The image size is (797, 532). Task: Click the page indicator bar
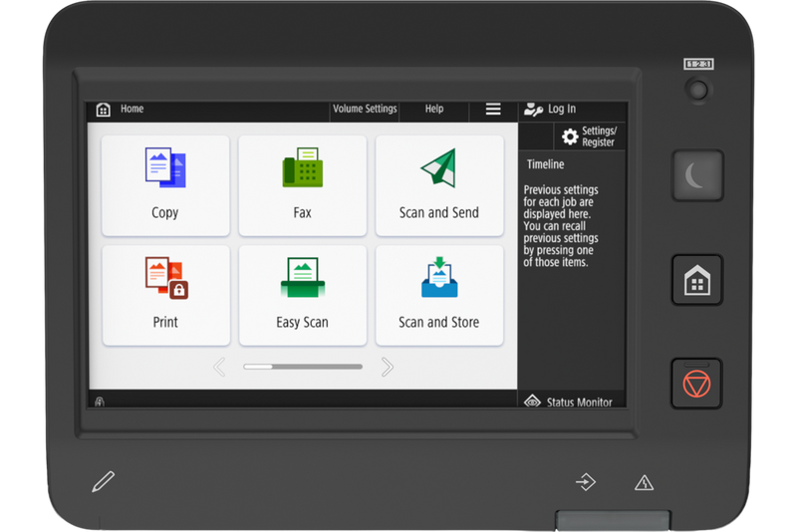point(302,367)
